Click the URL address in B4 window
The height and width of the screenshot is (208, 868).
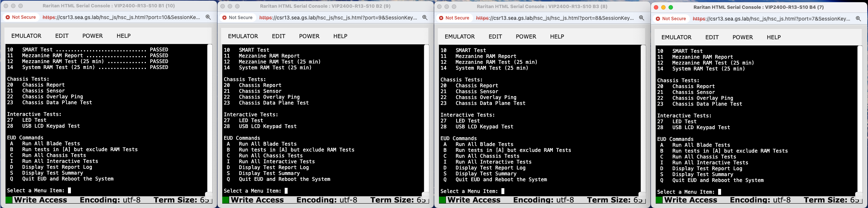click(x=771, y=19)
